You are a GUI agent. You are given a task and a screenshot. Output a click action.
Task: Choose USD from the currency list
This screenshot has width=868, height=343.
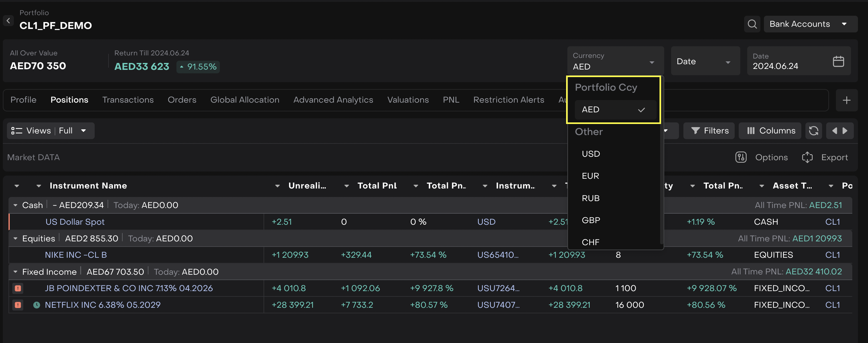point(591,154)
